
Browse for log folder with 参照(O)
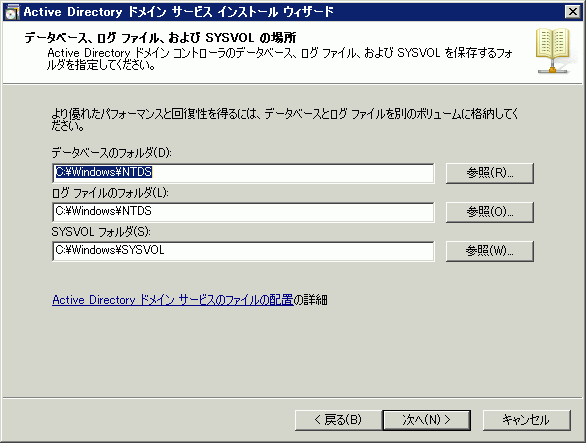point(490,212)
